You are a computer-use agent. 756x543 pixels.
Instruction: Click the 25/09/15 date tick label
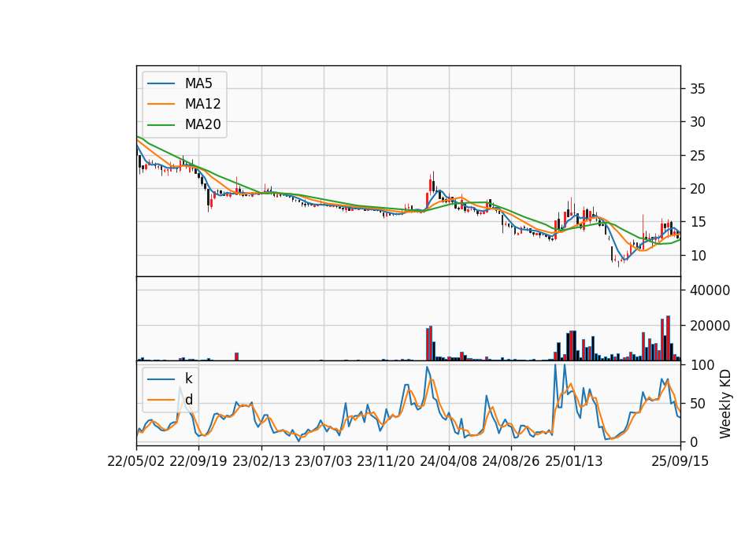click(x=680, y=461)
